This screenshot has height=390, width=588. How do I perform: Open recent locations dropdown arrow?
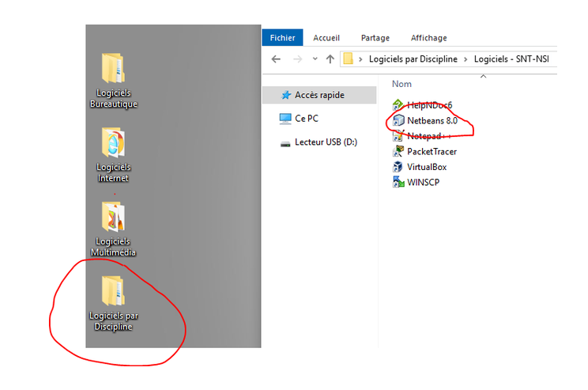315,59
